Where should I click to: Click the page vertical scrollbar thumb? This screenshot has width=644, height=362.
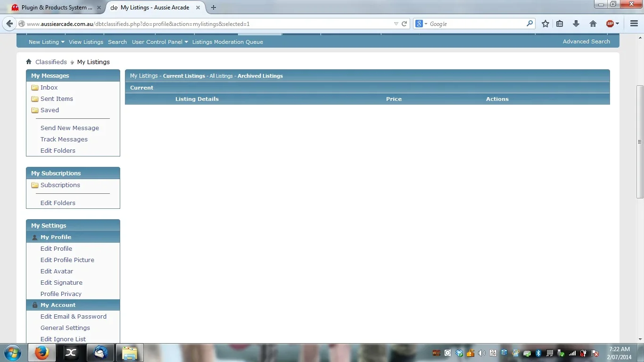pos(640,141)
